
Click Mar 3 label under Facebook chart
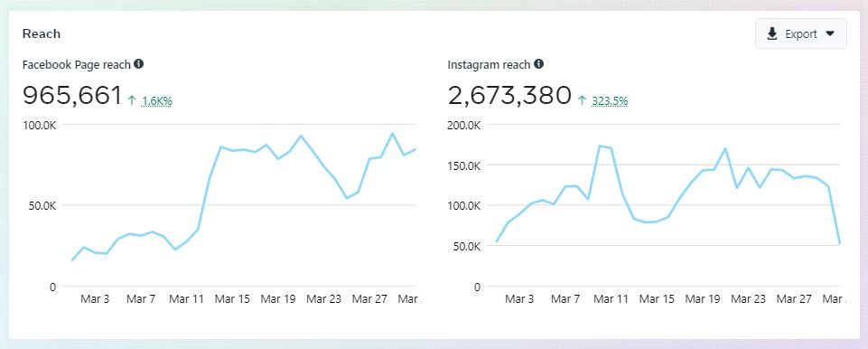95,299
